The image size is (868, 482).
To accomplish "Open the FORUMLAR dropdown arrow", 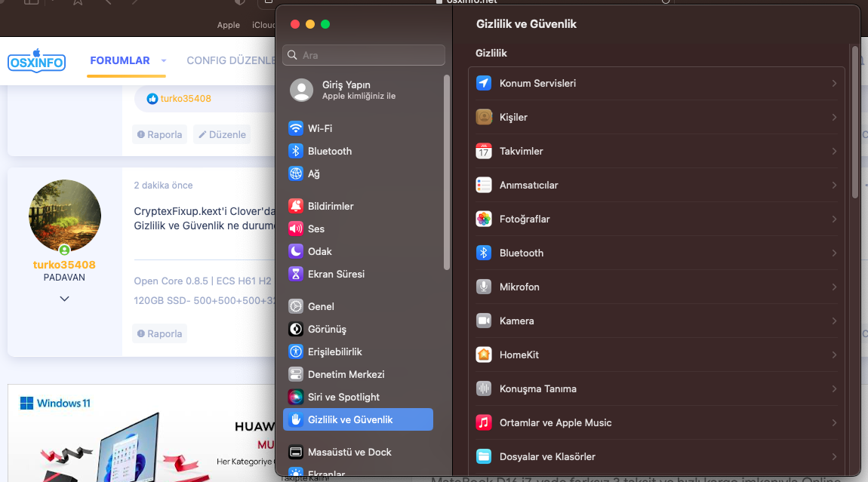I will [x=164, y=60].
